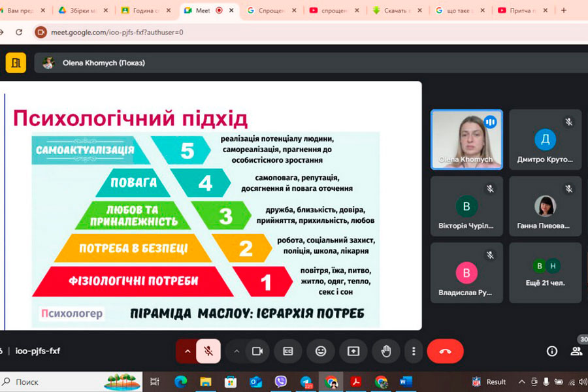Leave the call with red hang-up button
The height and width of the screenshot is (392, 588).
(x=445, y=351)
